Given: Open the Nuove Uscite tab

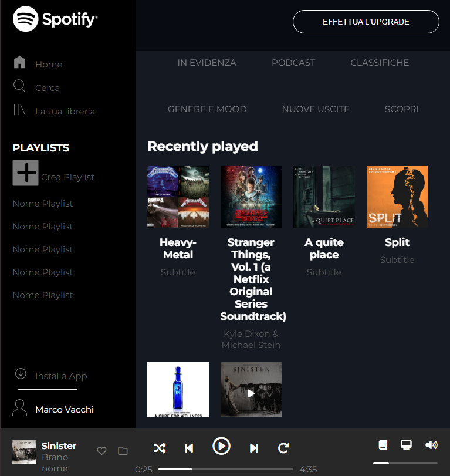Looking at the screenshot, I should click(x=316, y=109).
